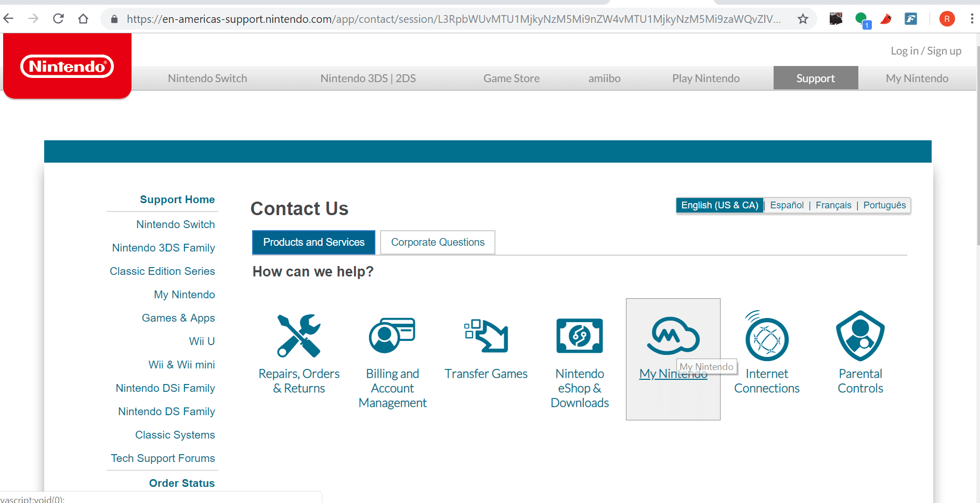
Task: View site info via the padlock icon
Action: coord(114,19)
